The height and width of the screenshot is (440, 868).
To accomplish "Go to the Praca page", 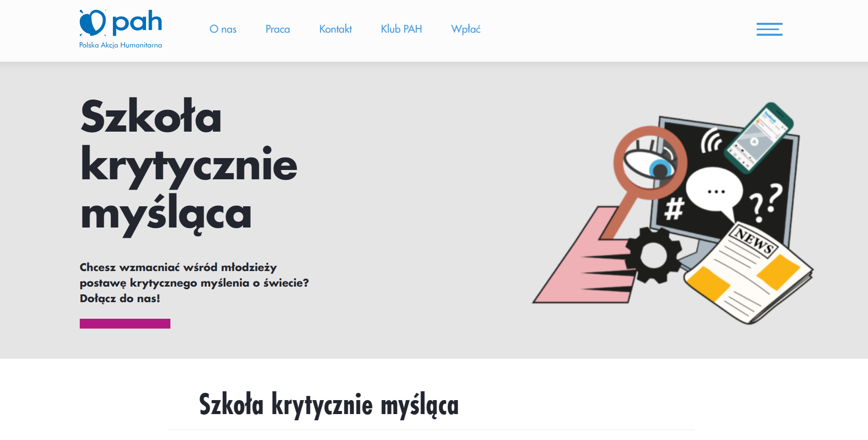I will [x=278, y=29].
